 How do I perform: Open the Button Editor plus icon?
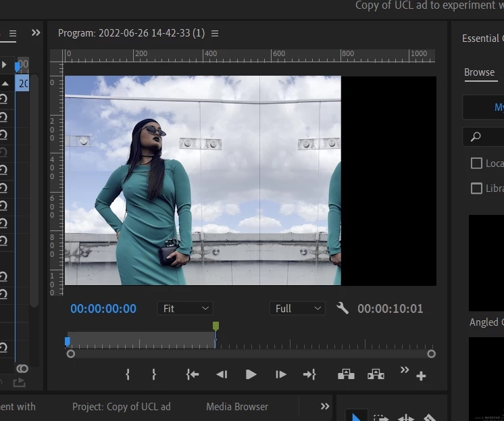(421, 376)
